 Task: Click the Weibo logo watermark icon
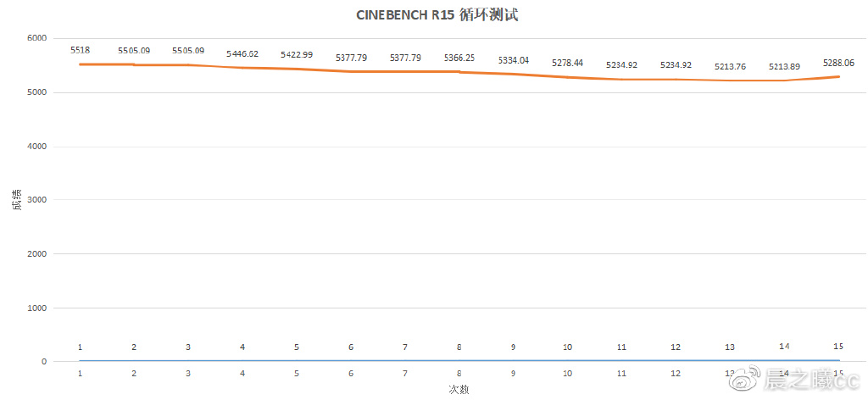pos(748,376)
